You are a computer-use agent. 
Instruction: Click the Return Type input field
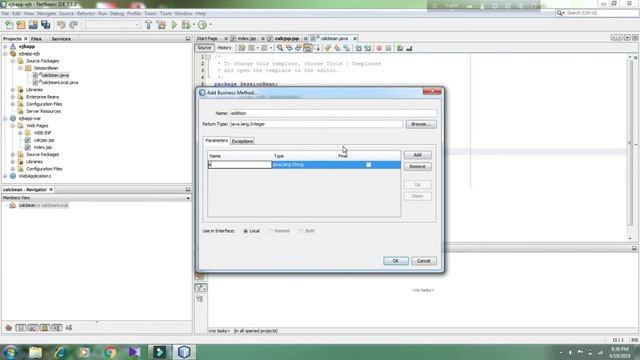[316, 124]
